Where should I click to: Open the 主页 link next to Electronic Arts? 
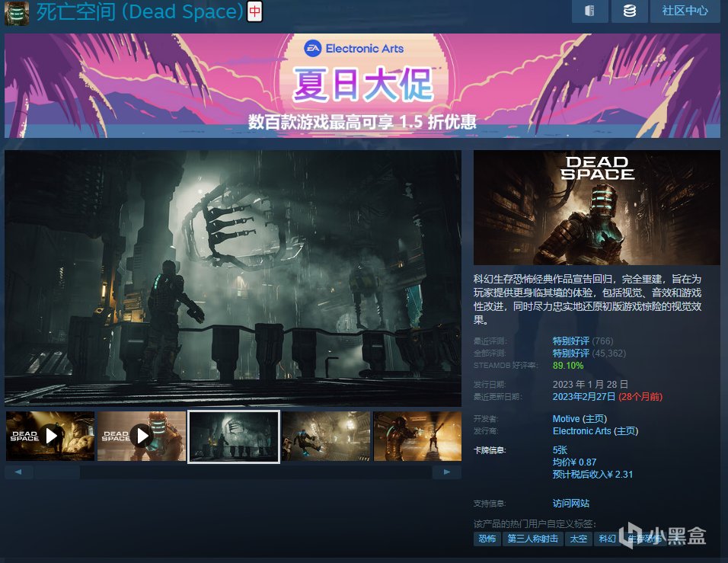[x=626, y=431]
